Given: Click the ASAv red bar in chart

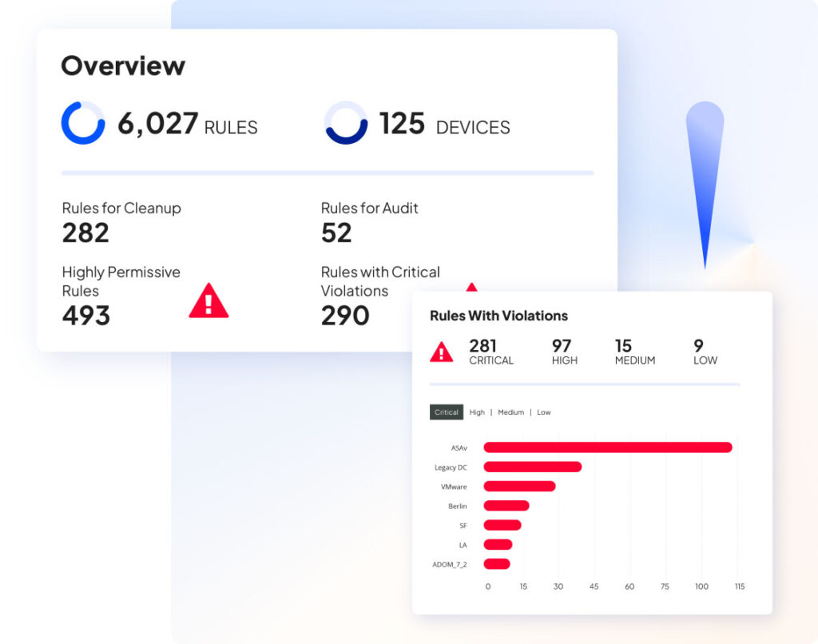Looking at the screenshot, I should pyautogui.click(x=607, y=447).
